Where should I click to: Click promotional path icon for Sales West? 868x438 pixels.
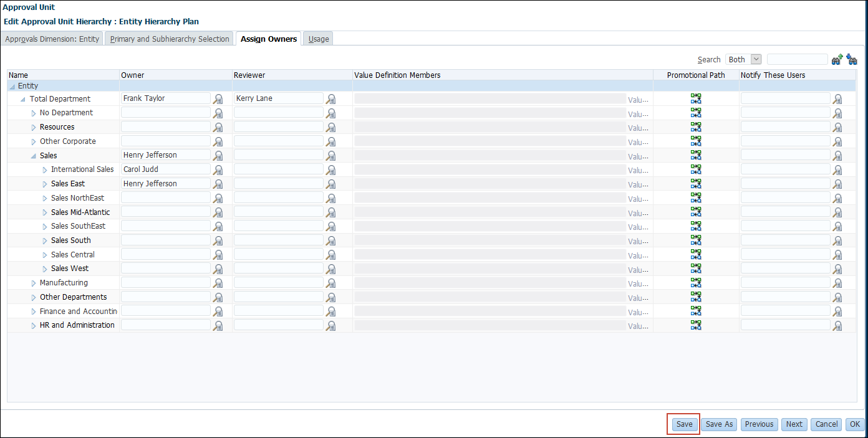(x=696, y=269)
